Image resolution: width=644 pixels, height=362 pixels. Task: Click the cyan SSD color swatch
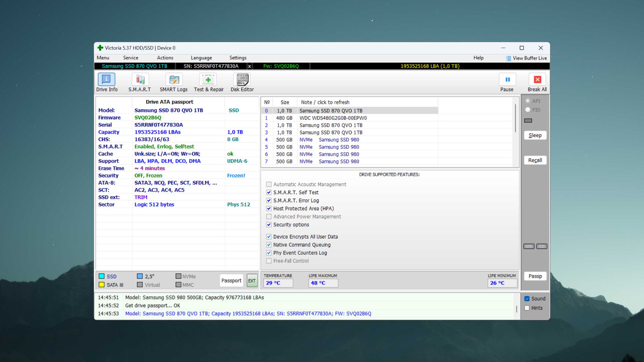(101, 276)
